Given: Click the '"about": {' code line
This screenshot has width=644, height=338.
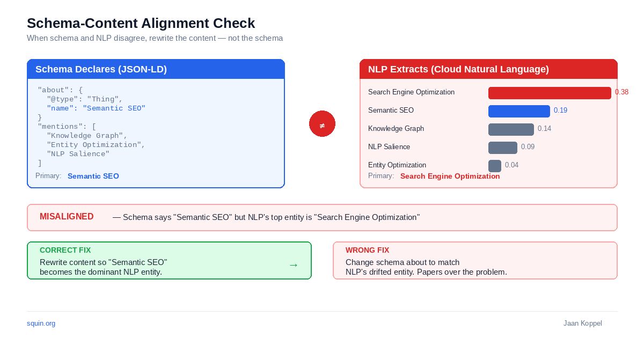Looking at the screenshot, I should 60,90.
